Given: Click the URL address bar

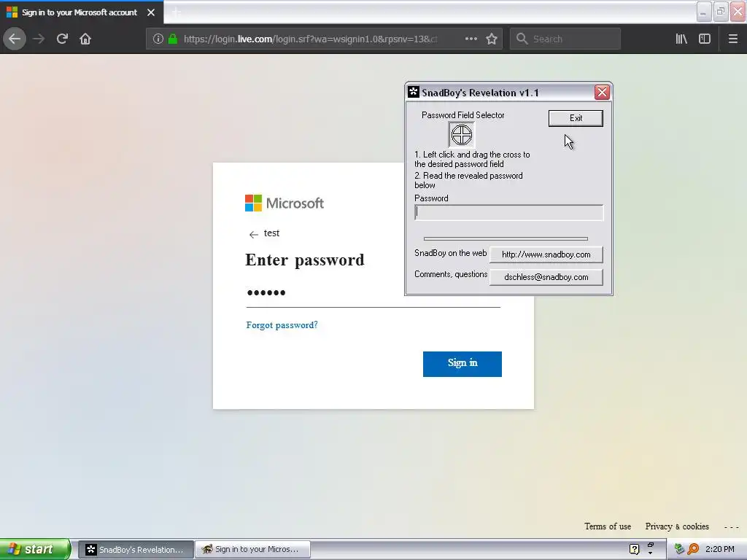Looking at the screenshot, I should (309, 39).
